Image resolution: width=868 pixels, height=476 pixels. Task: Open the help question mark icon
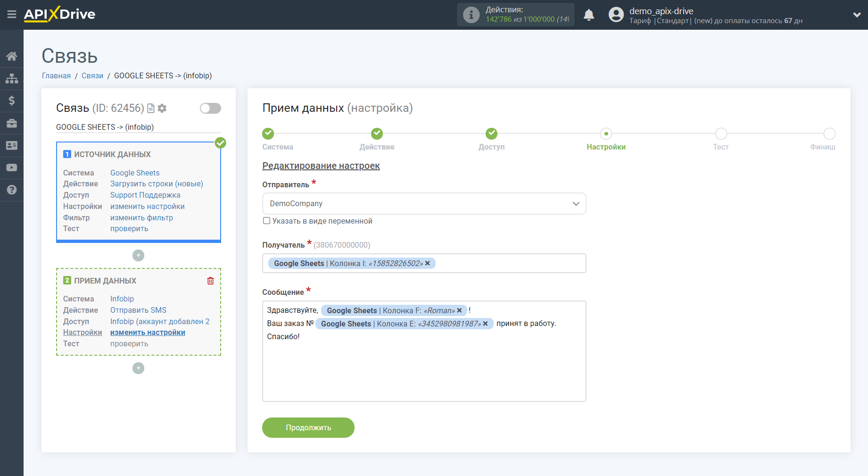pyautogui.click(x=12, y=190)
